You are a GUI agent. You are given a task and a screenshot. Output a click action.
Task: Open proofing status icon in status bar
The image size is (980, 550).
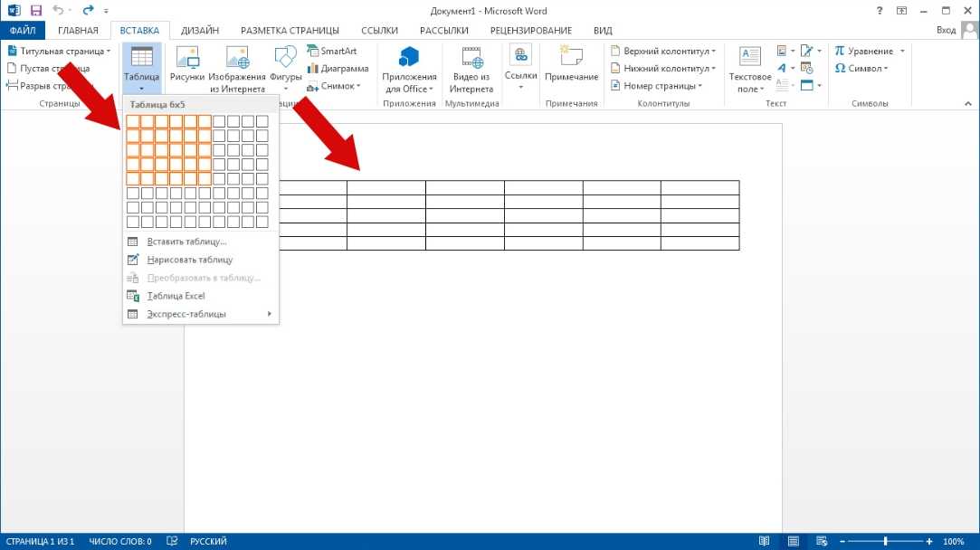click(172, 541)
